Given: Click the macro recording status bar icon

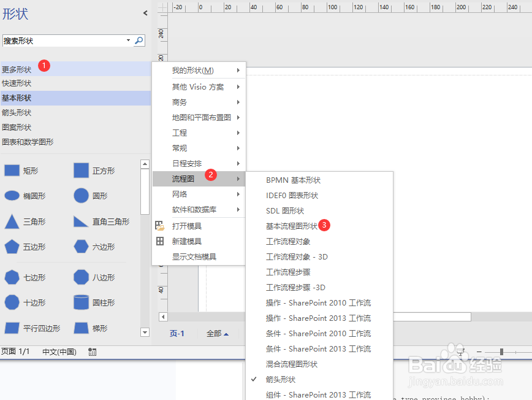Looking at the screenshot, I should (92, 352).
